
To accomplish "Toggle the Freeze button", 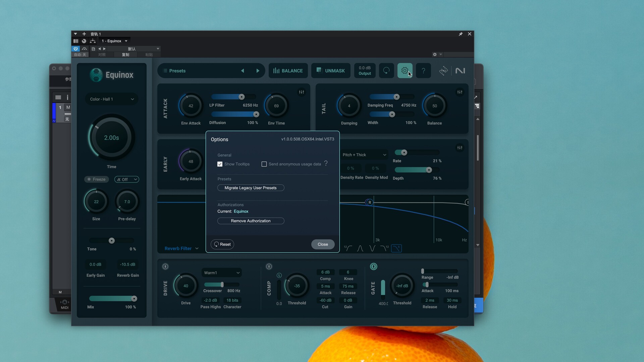I will tap(97, 179).
